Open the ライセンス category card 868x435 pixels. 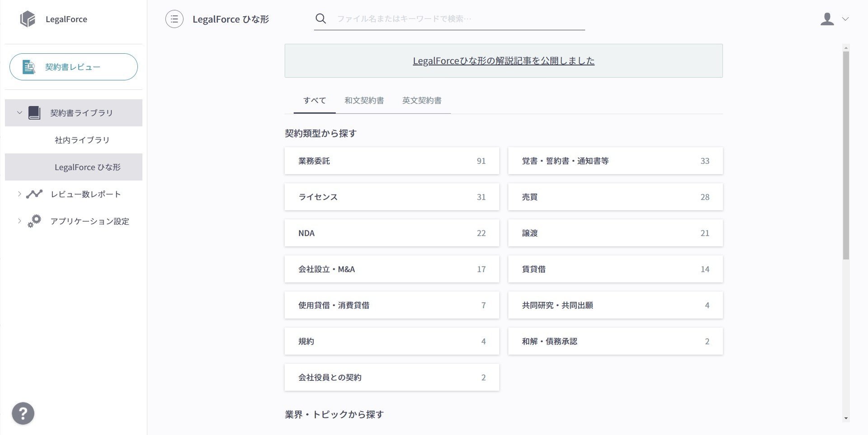pyautogui.click(x=392, y=197)
